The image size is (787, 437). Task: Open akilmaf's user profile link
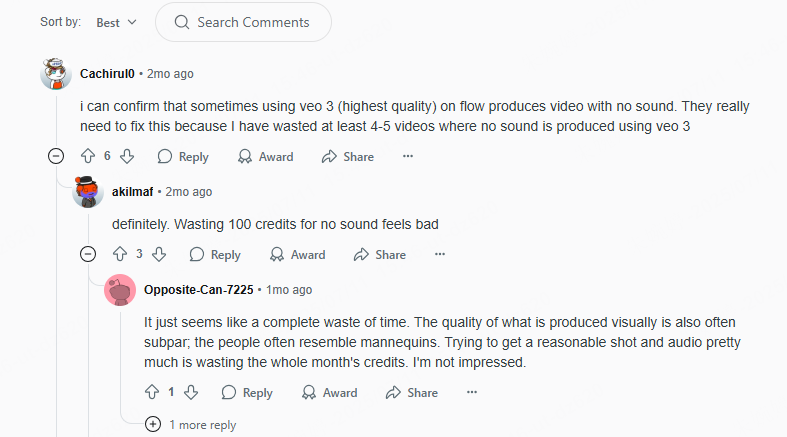(133, 191)
